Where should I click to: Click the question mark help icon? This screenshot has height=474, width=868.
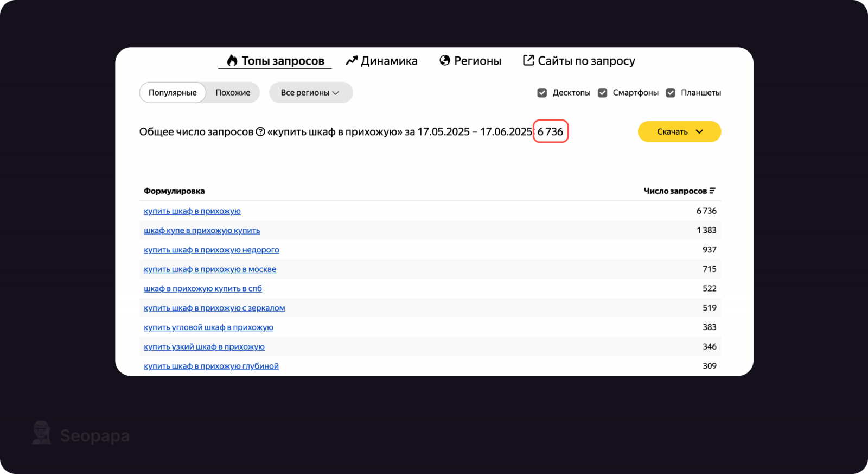260,132
